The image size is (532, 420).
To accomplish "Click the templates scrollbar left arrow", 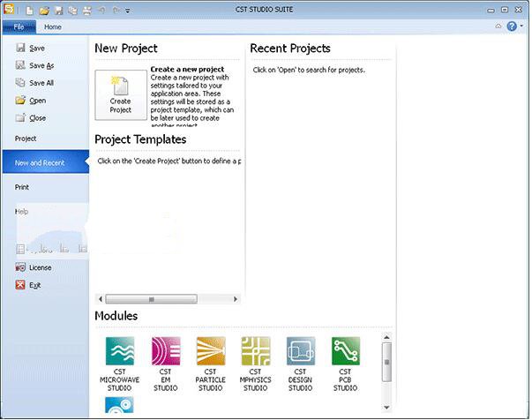I will [100, 299].
